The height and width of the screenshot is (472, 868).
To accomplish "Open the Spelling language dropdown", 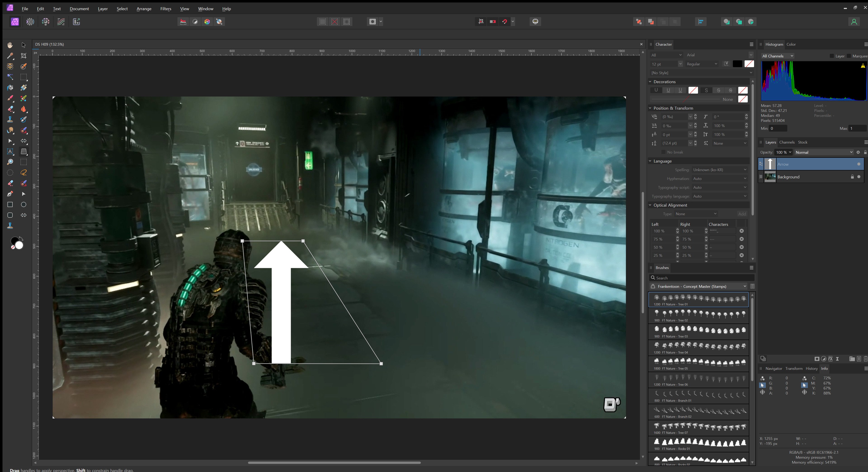I will 720,170.
